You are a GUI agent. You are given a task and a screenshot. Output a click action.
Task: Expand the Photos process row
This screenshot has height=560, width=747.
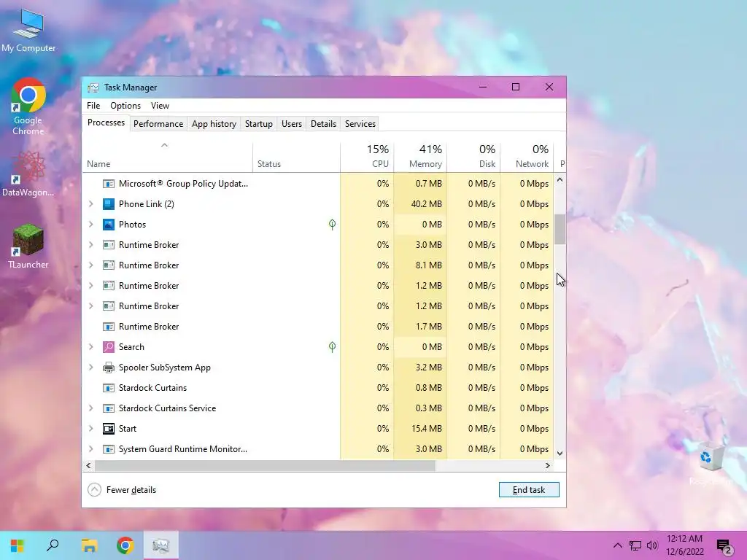coord(91,225)
